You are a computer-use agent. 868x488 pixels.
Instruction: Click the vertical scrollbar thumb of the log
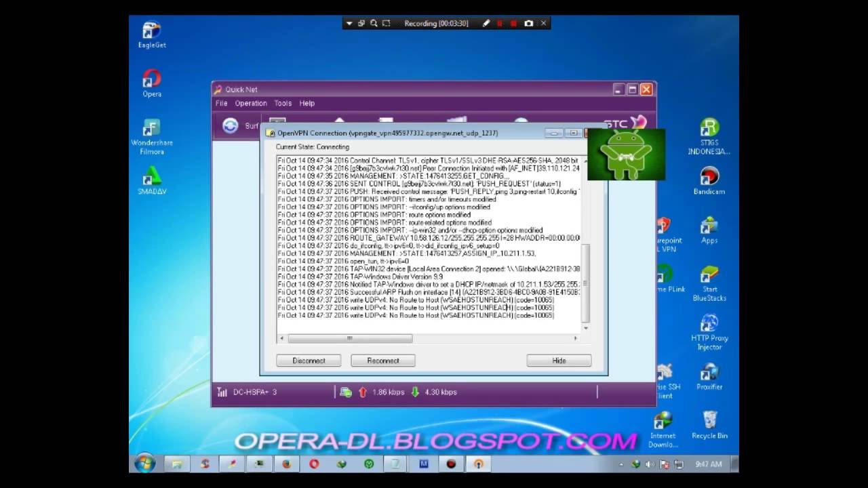586,283
